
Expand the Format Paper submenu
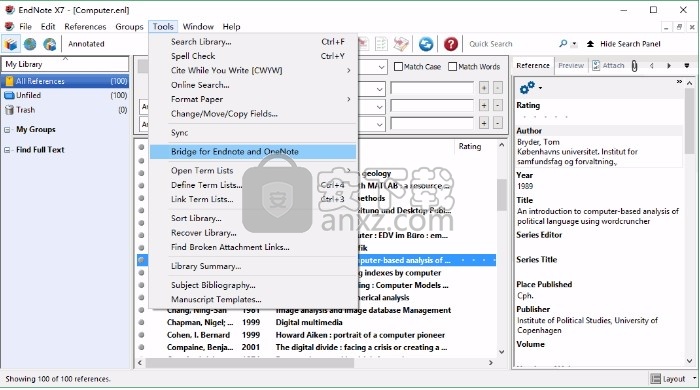coord(349,99)
